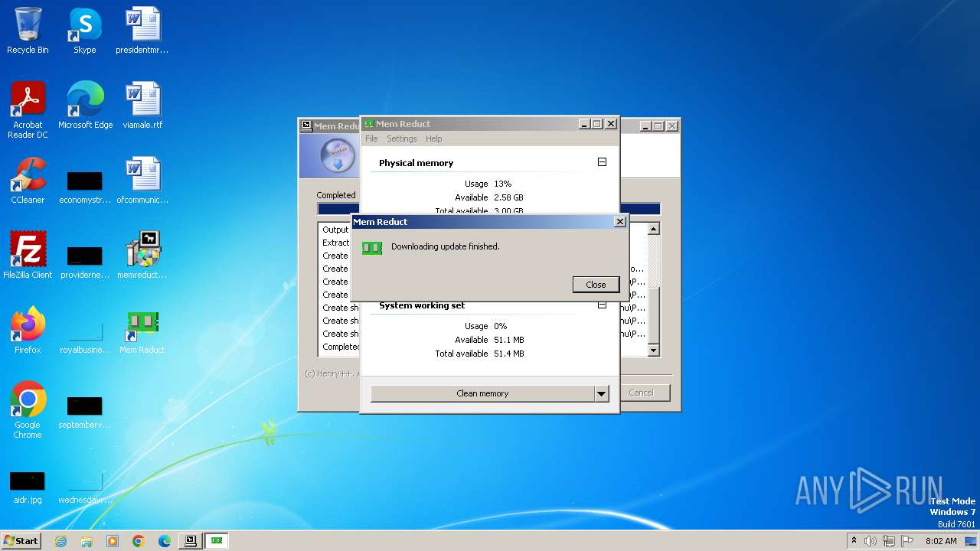Open the Recycle Bin desktop icon

coord(28,31)
